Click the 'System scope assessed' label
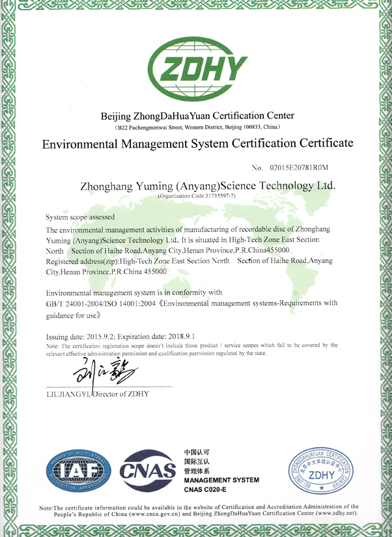The height and width of the screenshot is (537, 392). [80, 217]
